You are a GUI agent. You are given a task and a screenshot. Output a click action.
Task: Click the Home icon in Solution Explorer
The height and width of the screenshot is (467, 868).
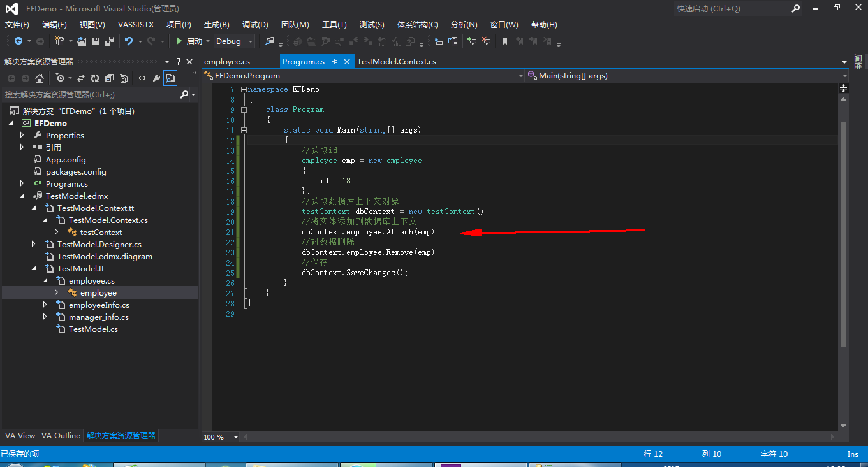click(40, 78)
